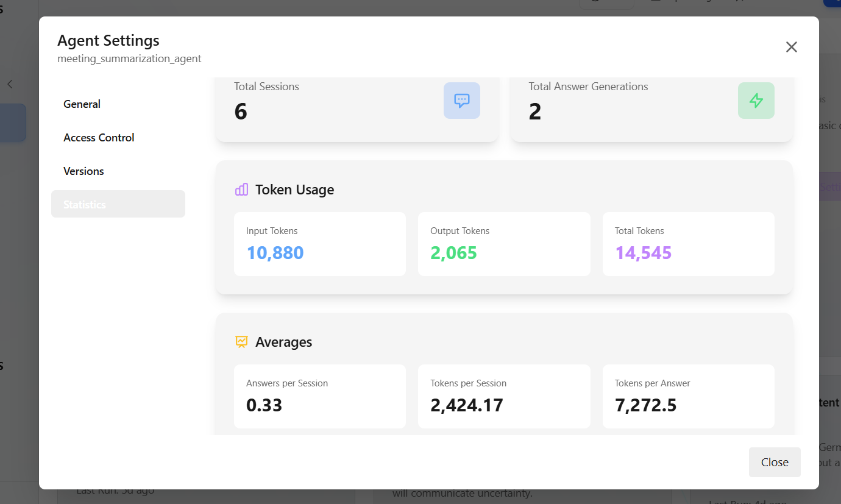Switch to the Versions section
Viewport: 841px width, 504px height.
[x=83, y=171]
